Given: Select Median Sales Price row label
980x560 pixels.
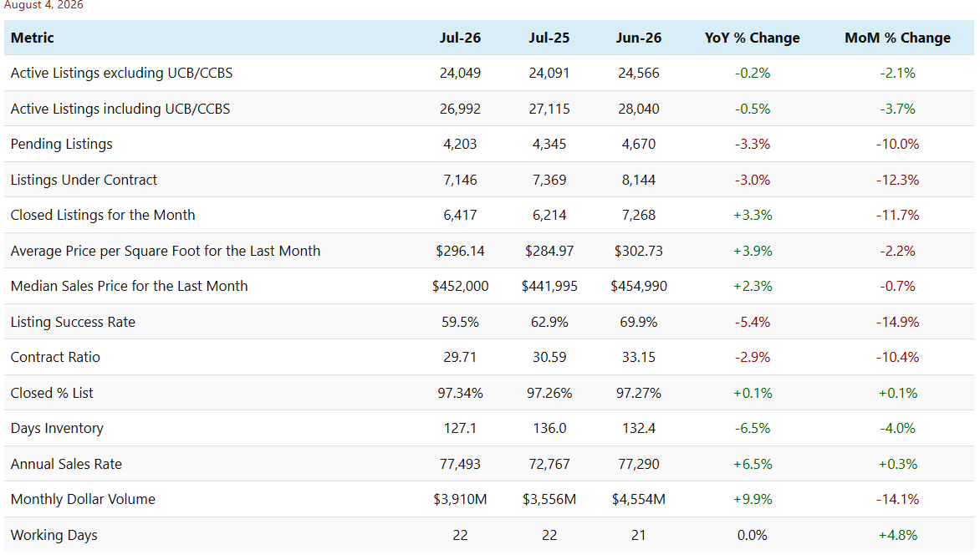Looking at the screenshot, I should tap(129, 286).
